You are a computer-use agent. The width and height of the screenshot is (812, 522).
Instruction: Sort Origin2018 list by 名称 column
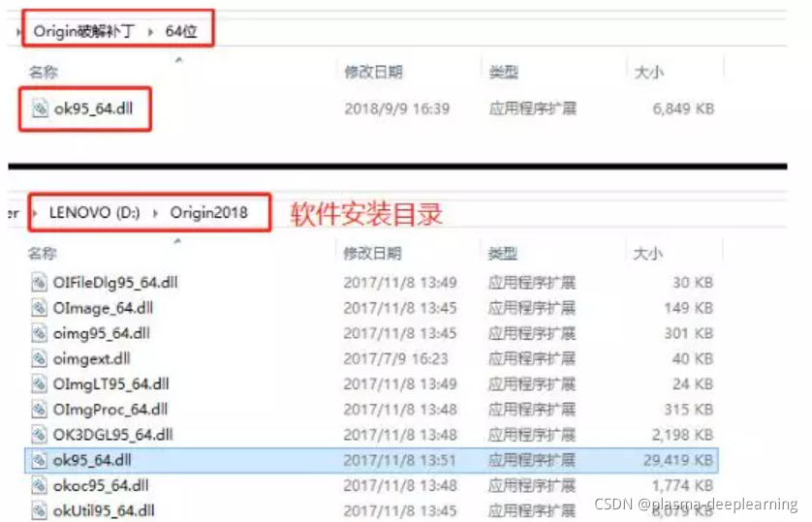pos(43,253)
